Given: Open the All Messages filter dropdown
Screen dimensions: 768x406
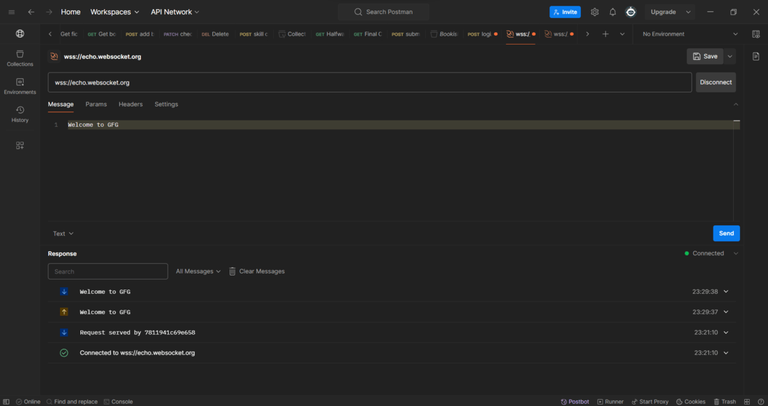Looking at the screenshot, I should click(x=198, y=271).
